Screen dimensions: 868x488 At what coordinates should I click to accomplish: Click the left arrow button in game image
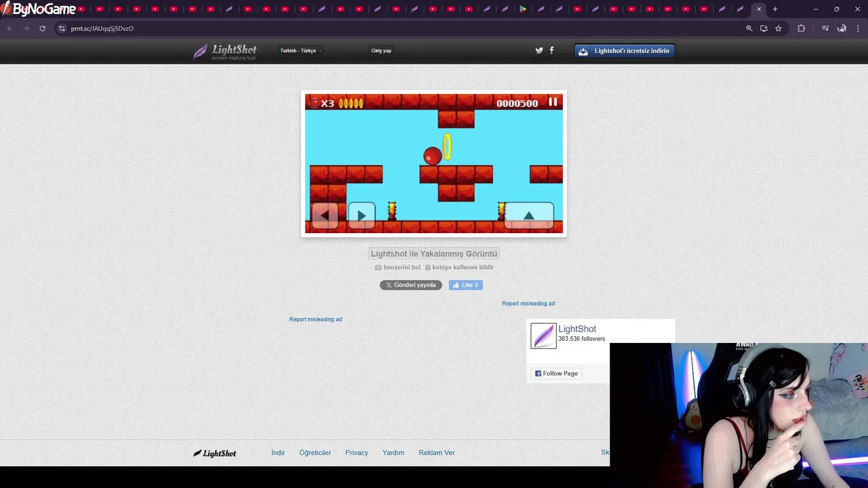click(324, 216)
